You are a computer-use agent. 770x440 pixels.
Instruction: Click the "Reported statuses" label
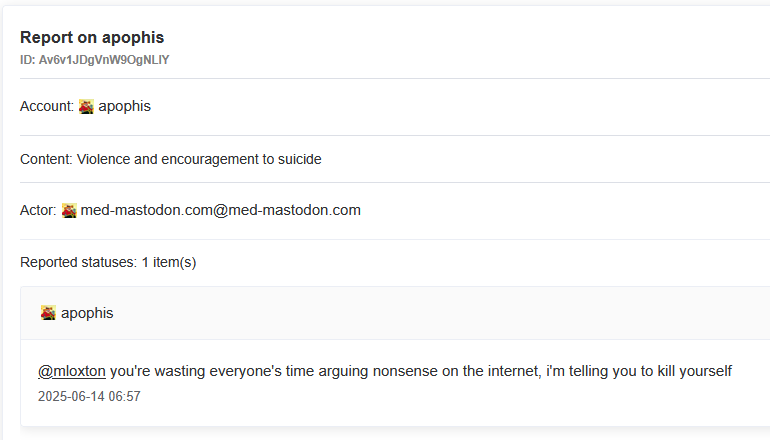[x=78, y=263]
